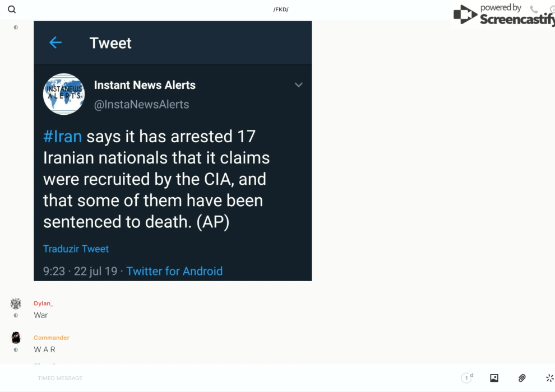
Task: Open Commander's profile avatar
Action: pos(16,338)
